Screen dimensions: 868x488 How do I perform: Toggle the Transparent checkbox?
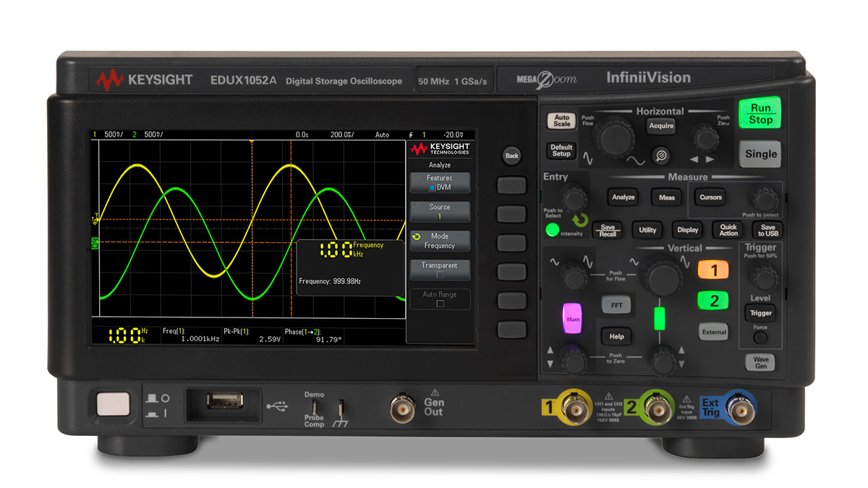point(440,275)
